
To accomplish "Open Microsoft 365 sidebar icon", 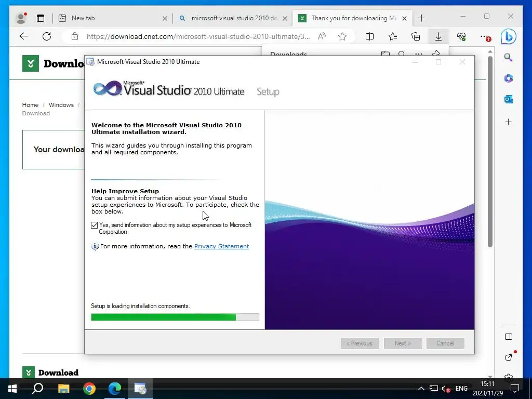I will (x=508, y=78).
